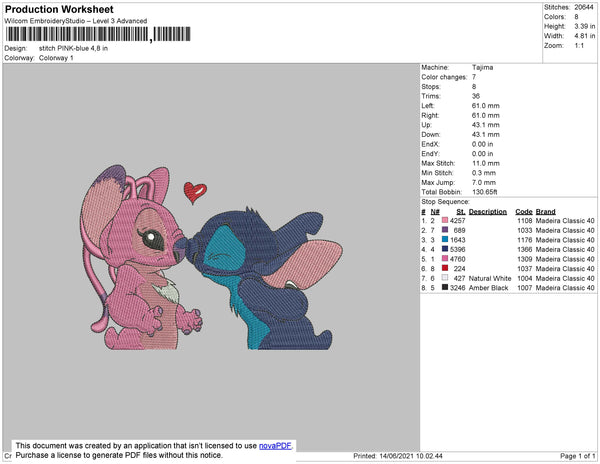Viewport: 600px width, 464px height.
Task: Click thread code '1108'
Action: pyautogui.click(x=525, y=221)
